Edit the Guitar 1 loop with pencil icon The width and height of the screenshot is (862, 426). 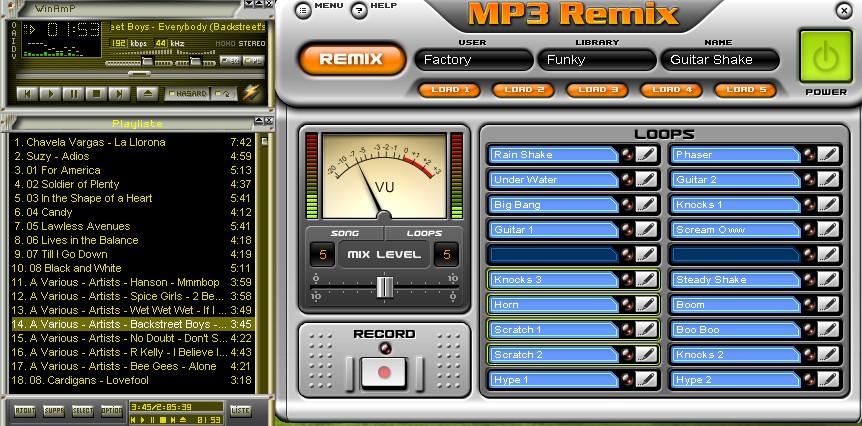[646, 230]
